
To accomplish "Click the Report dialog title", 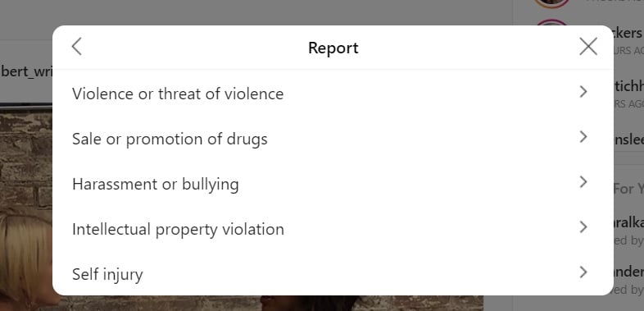I will click(333, 48).
